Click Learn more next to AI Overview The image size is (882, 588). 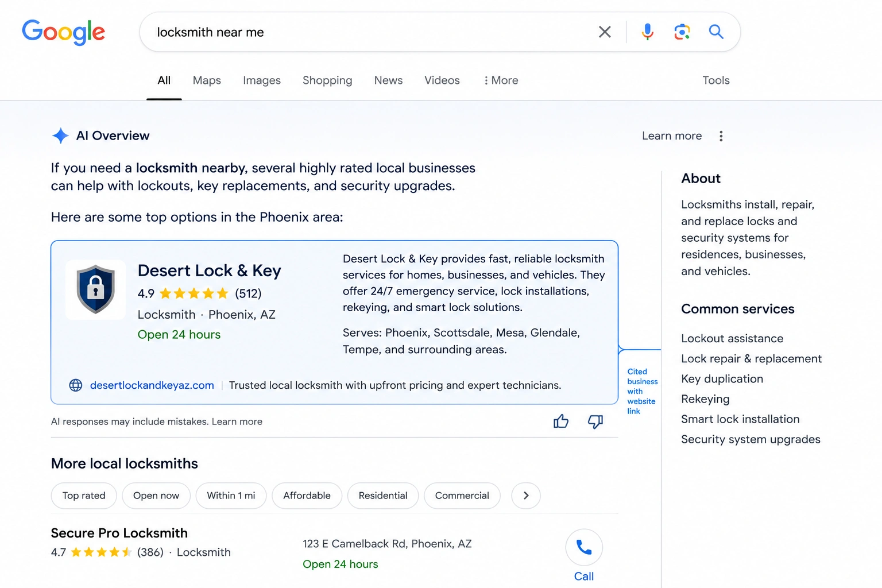point(672,136)
